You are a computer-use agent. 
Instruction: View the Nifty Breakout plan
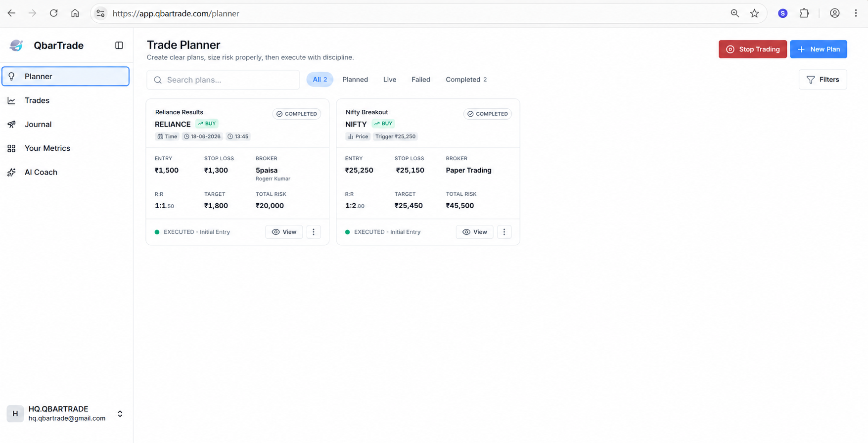[x=474, y=232]
